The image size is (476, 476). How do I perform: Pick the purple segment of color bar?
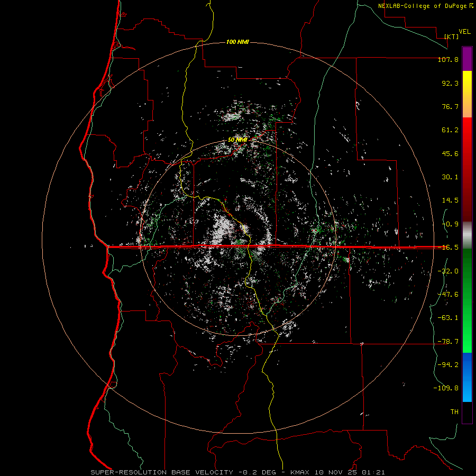click(x=467, y=59)
